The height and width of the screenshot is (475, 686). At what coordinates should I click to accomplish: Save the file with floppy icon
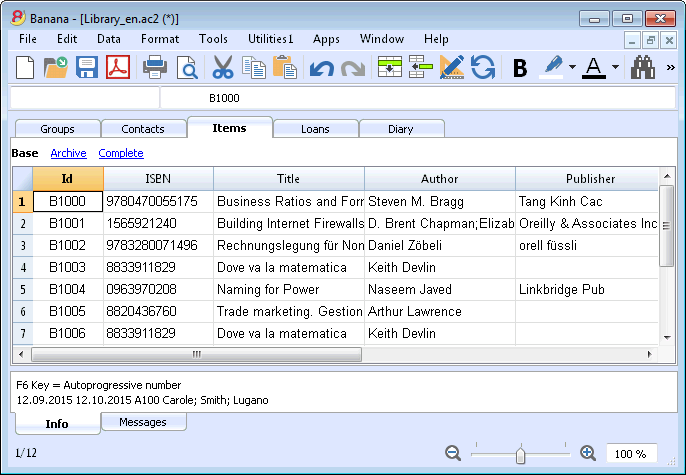click(87, 67)
